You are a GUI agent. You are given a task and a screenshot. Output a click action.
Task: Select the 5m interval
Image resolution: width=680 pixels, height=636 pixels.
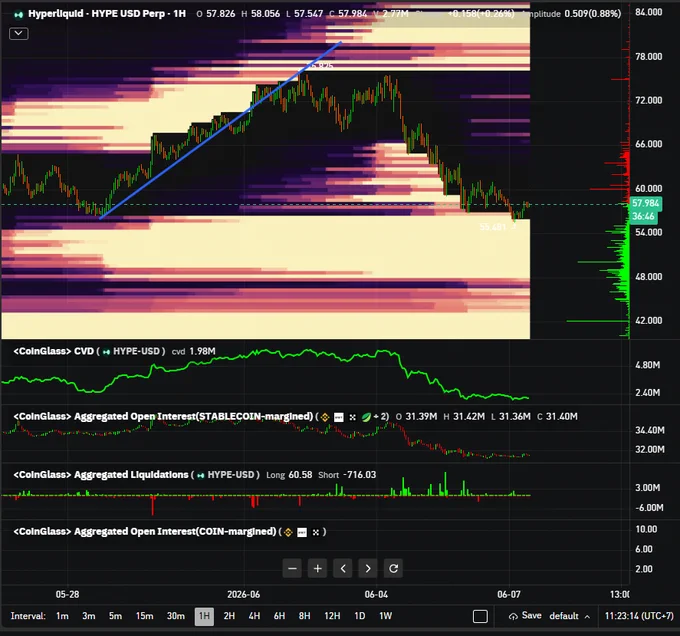click(115, 616)
